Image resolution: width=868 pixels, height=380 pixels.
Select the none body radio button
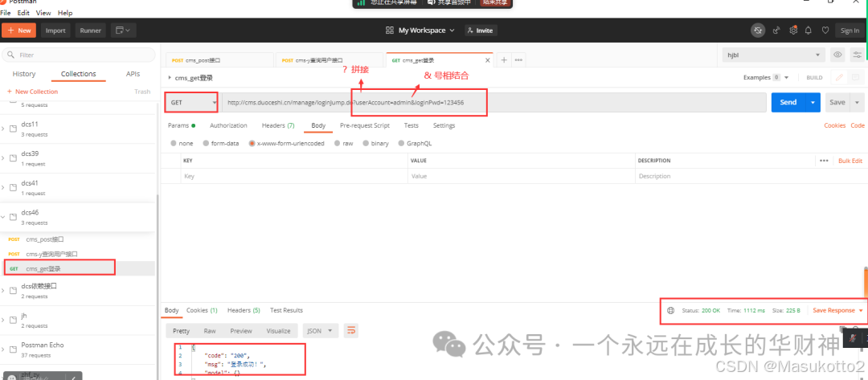pyautogui.click(x=174, y=143)
